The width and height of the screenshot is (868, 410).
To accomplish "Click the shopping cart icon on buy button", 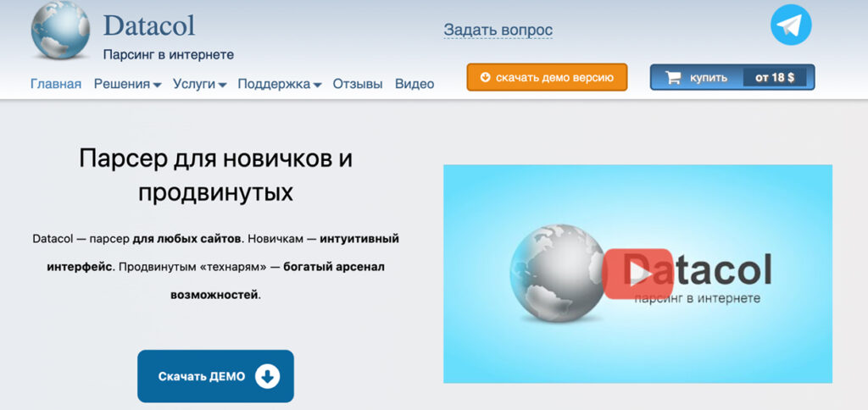I will click(x=672, y=77).
